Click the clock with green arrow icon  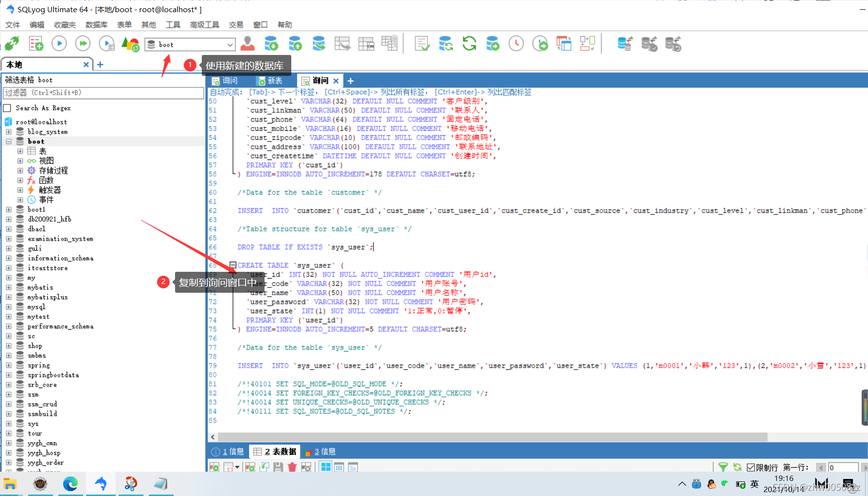click(x=540, y=44)
